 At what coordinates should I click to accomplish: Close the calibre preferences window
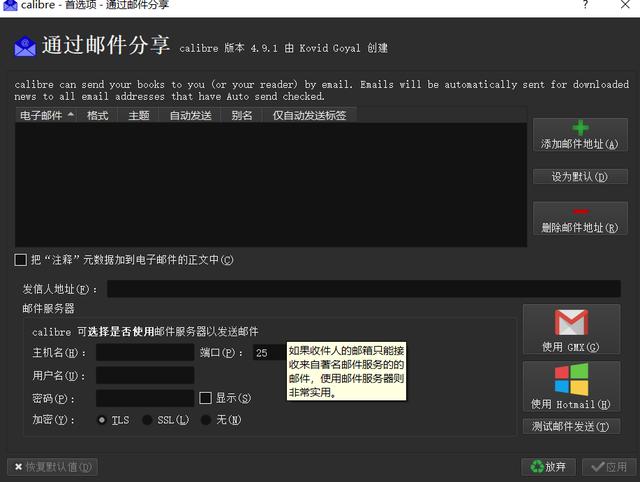625,5
